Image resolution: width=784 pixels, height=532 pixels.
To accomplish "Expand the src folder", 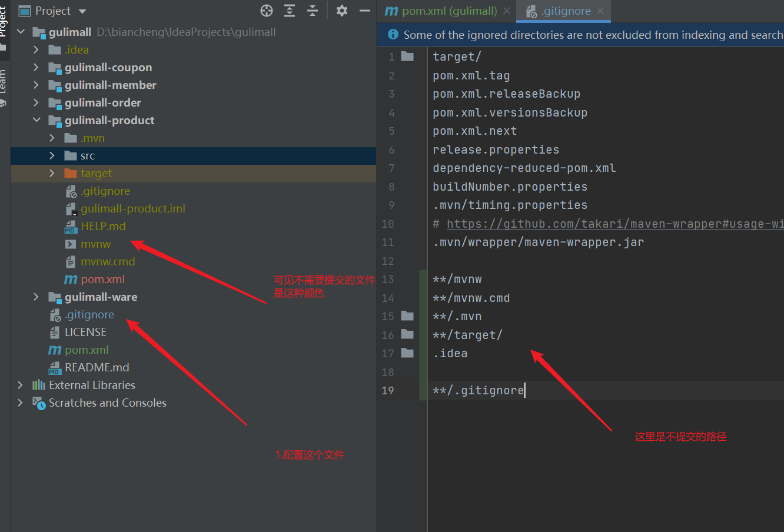I will click(x=52, y=155).
